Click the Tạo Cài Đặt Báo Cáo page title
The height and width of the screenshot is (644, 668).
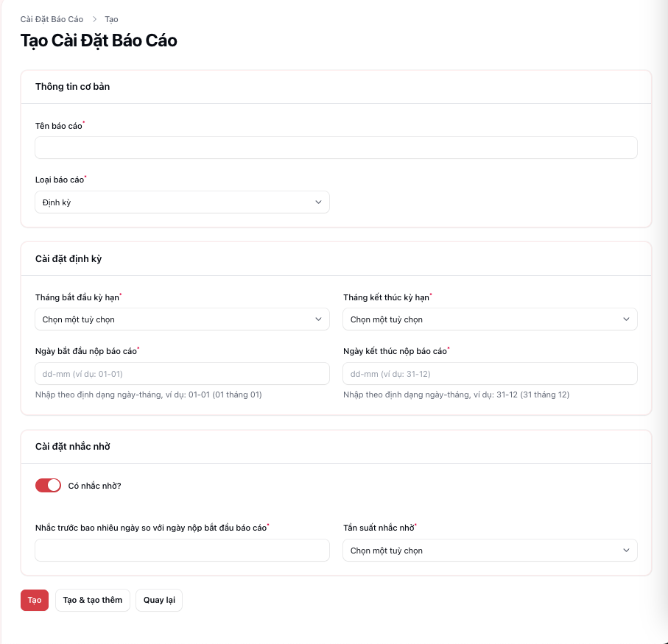(x=99, y=40)
